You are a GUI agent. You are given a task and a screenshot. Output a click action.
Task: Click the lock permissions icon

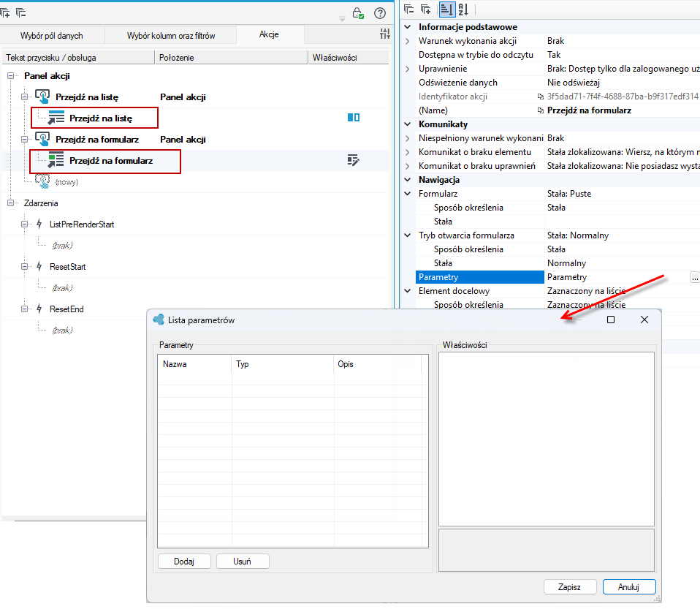pyautogui.click(x=358, y=13)
